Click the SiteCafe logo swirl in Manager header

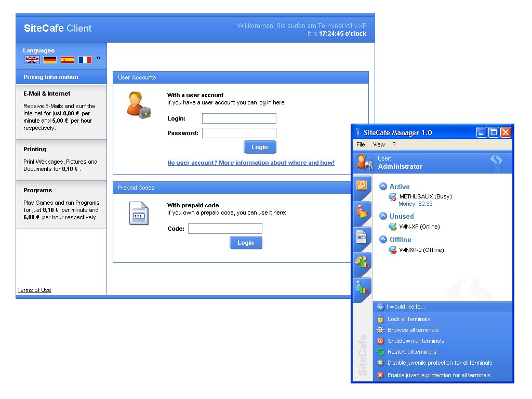pos(496,160)
